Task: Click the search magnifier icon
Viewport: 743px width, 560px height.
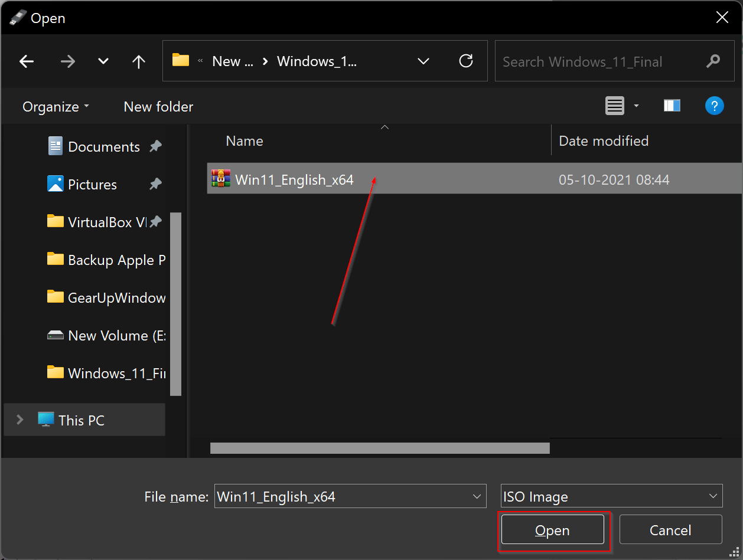Action: (x=713, y=61)
